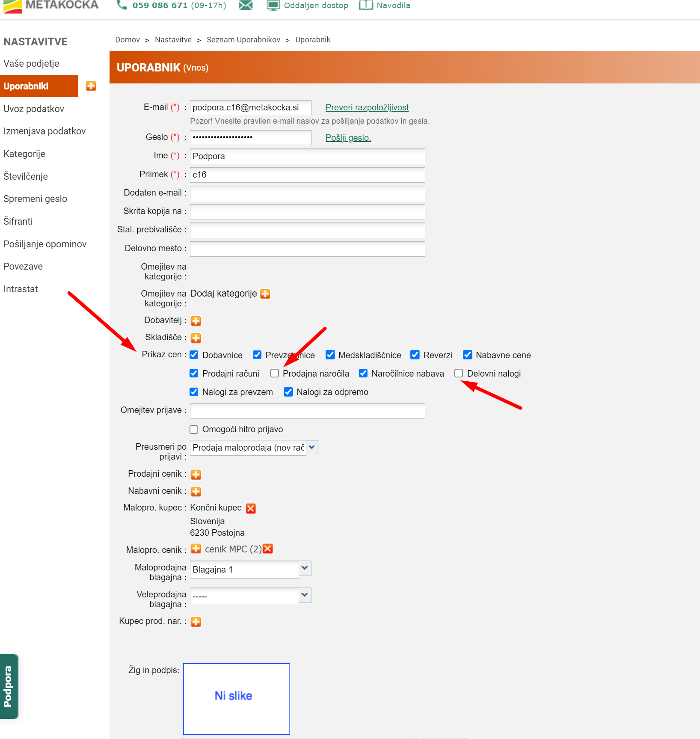Open Šifranti in the settings sidebar
700x739 pixels.
click(x=18, y=221)
